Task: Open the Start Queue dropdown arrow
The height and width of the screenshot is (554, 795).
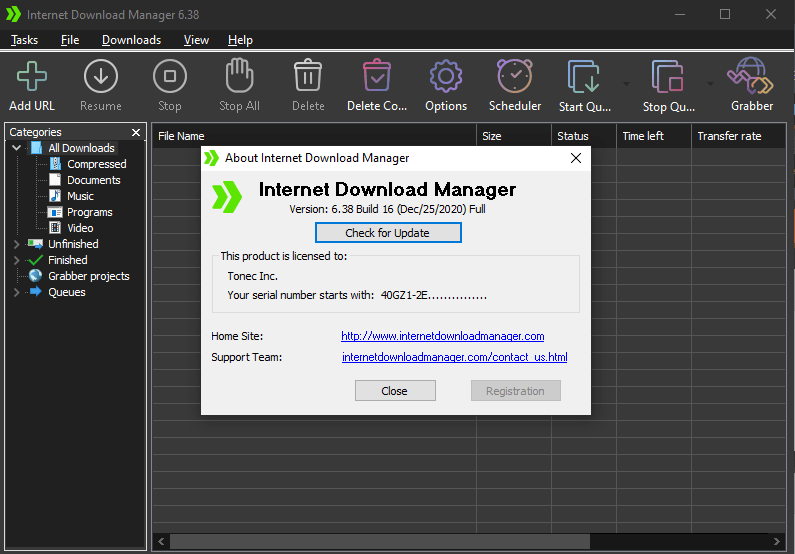Action: [x=626, y=84]
